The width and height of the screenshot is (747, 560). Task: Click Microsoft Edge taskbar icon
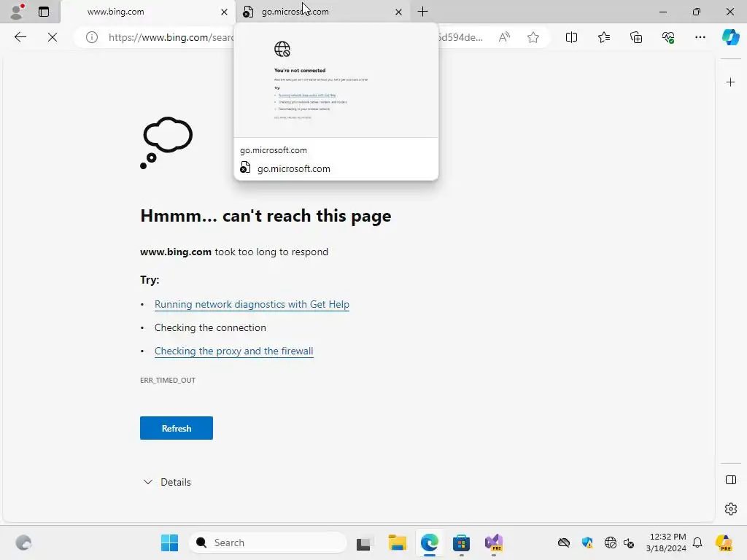tap(429, 542)
